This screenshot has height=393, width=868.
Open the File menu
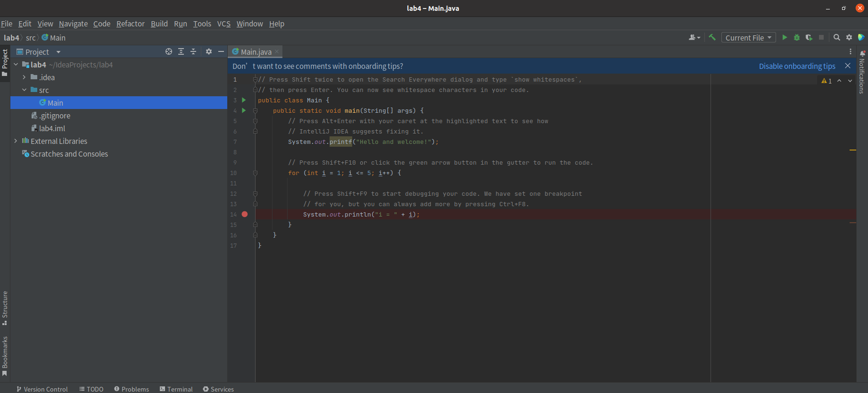tap(7, 24)
